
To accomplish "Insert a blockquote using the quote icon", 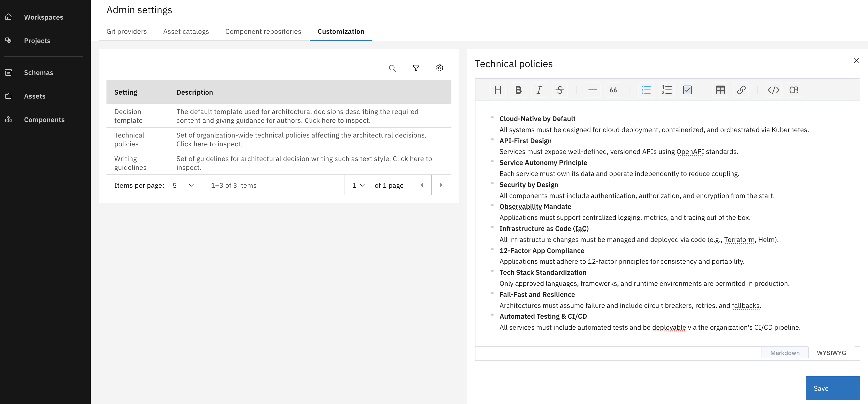I will (x=613, y=90).
